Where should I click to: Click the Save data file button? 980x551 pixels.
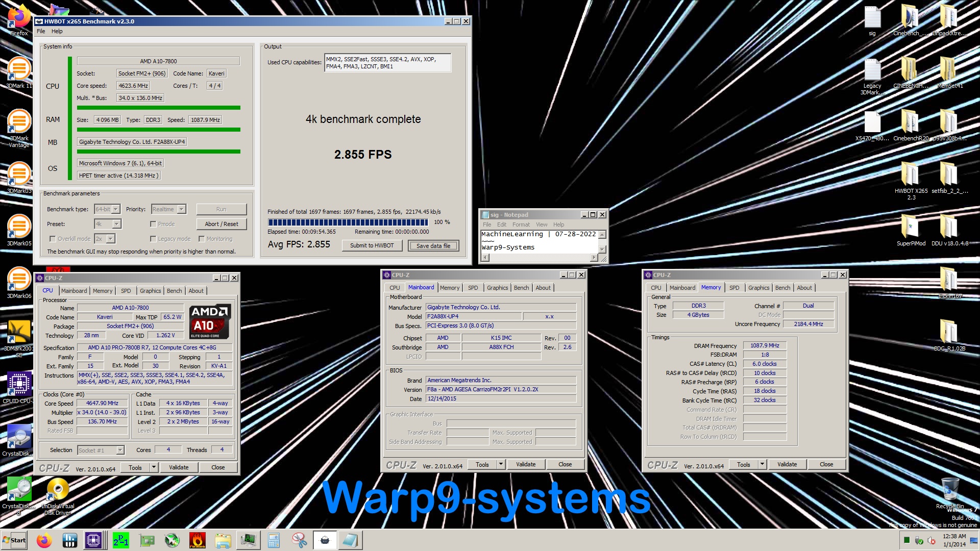pyautogui.click(x=433, y=246)
